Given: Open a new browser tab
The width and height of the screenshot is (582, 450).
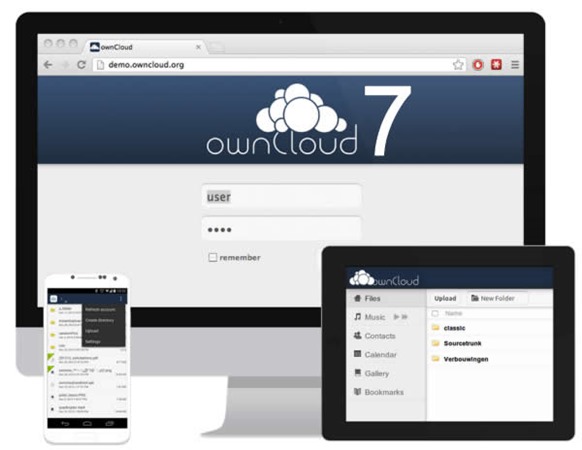Looking at the screenshot, I should [x=216, y=47].
